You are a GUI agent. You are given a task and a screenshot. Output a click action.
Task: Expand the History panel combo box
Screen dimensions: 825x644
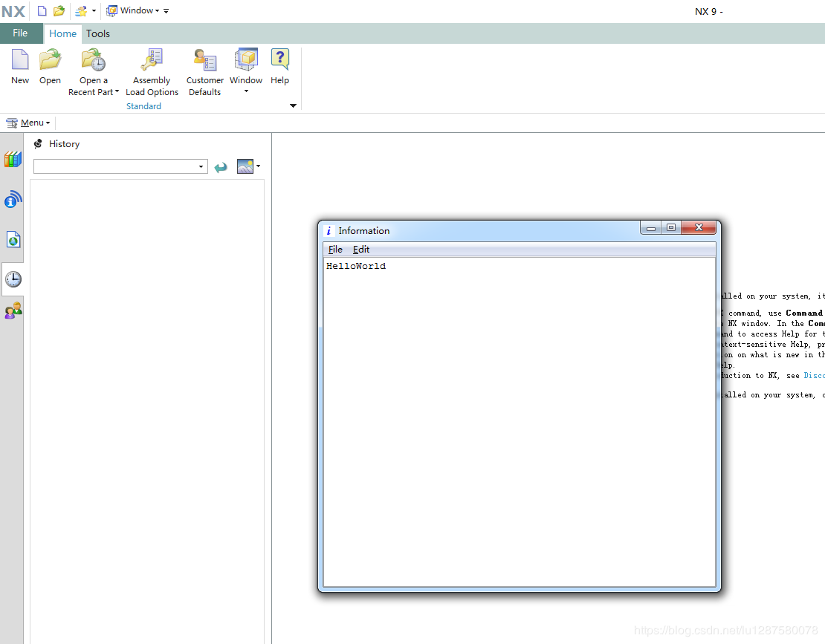click(201, 166)
